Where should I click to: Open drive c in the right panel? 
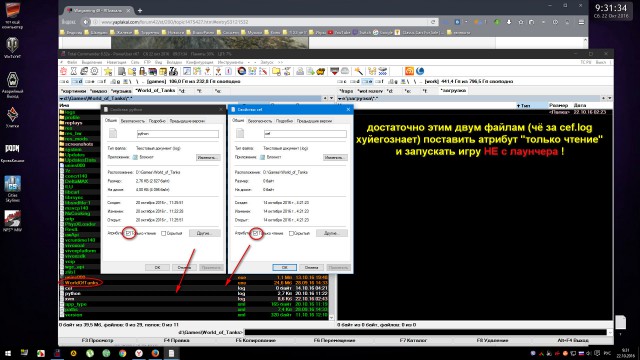pyautogui.click(x=342, y=82)
